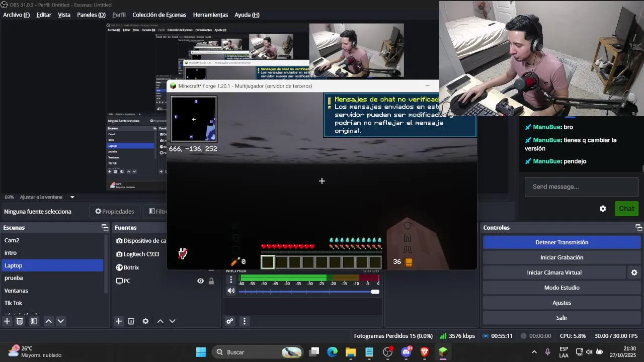Add a new scene with plus icon
The width and height of the screenshot is (644, 362).
(x=7, y=321)
